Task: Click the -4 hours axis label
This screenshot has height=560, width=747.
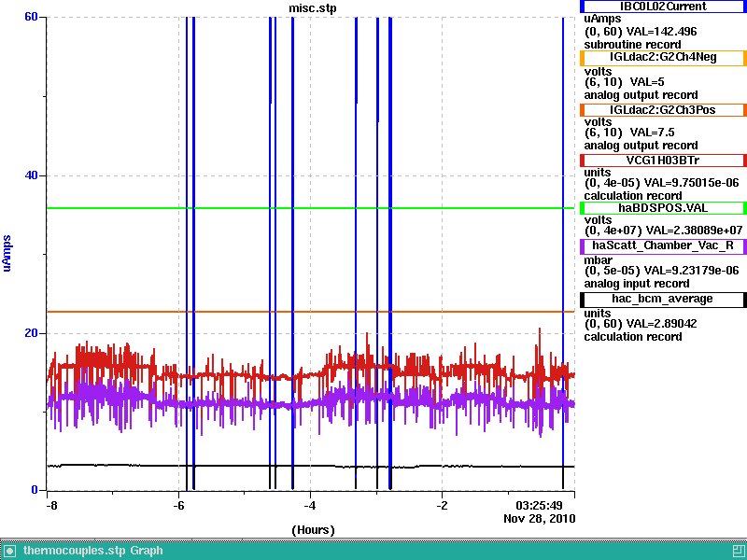Action: tap(310, 506)
